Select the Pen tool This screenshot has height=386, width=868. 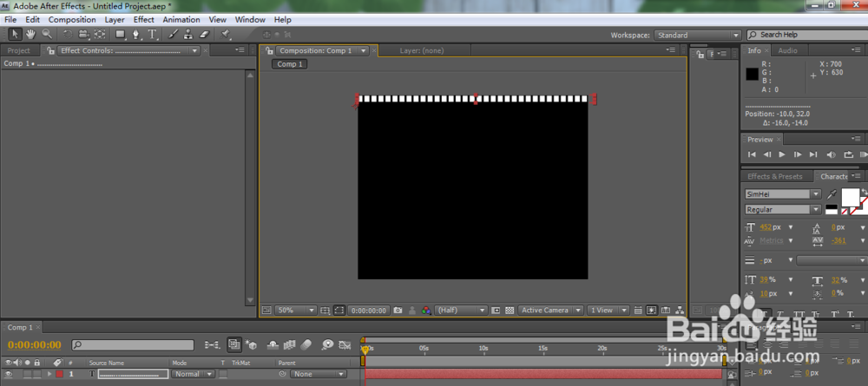[136, 35]
